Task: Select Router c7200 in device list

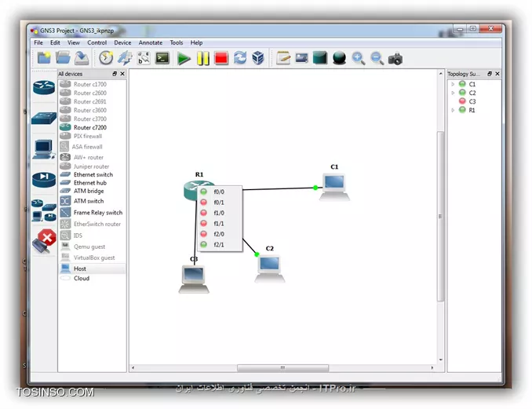Action: click(x=90, y=128)
